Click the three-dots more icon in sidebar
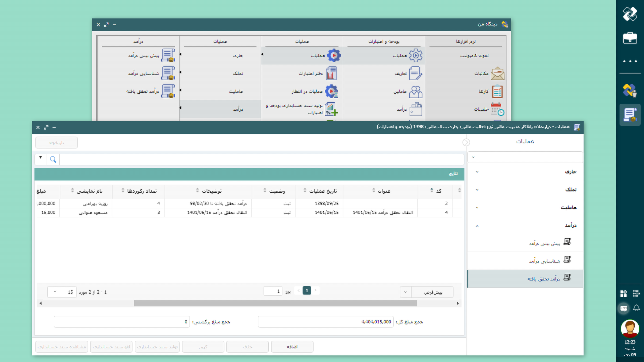 click(630, 61)
